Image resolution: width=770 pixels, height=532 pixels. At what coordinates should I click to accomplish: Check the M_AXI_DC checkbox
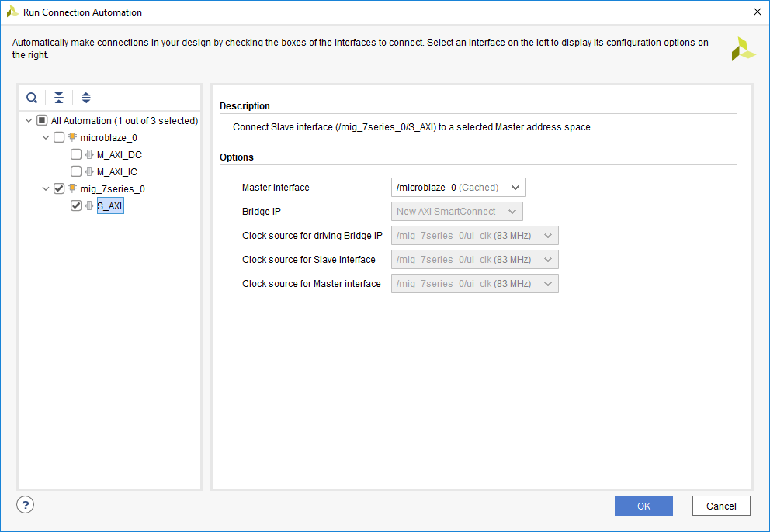[x=76, y=154]
